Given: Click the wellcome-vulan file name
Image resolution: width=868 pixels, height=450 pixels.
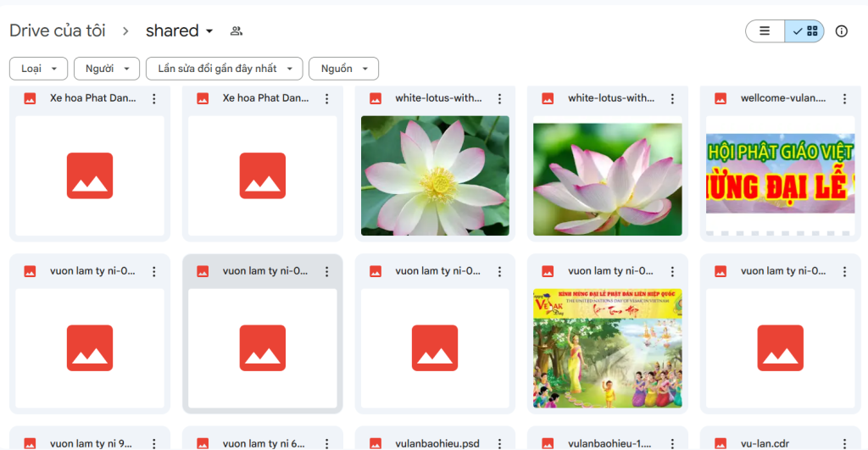Looking at the screenshot, I should click(x=782, y=98).
